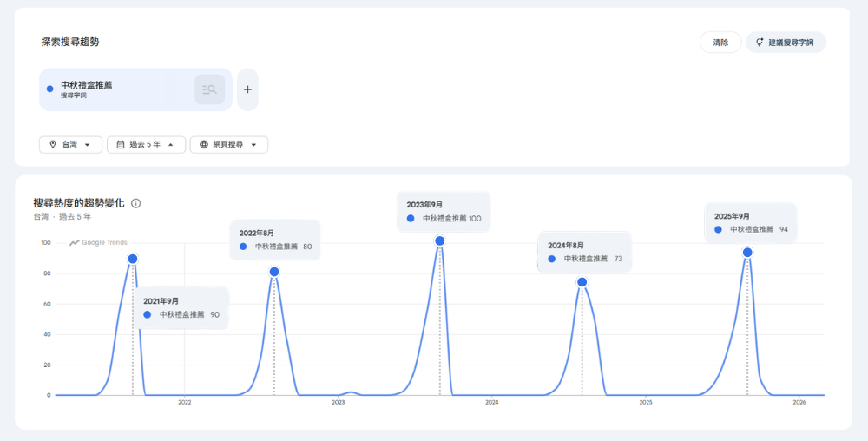868x441 pixels.
Task: Click the 2026 x-axis label
Action: (x=799, y=403)
